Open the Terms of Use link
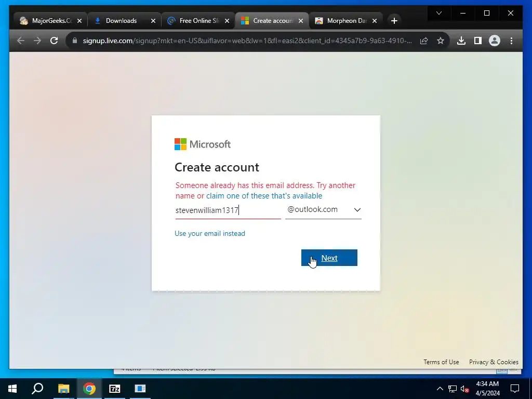 point(441,362)
